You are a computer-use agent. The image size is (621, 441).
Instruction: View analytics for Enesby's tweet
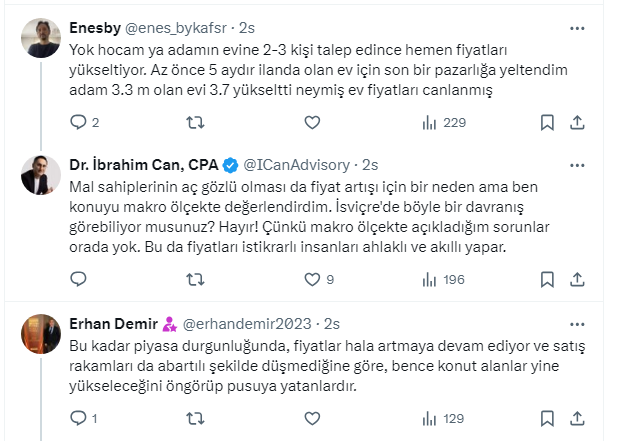pos(429,123)
